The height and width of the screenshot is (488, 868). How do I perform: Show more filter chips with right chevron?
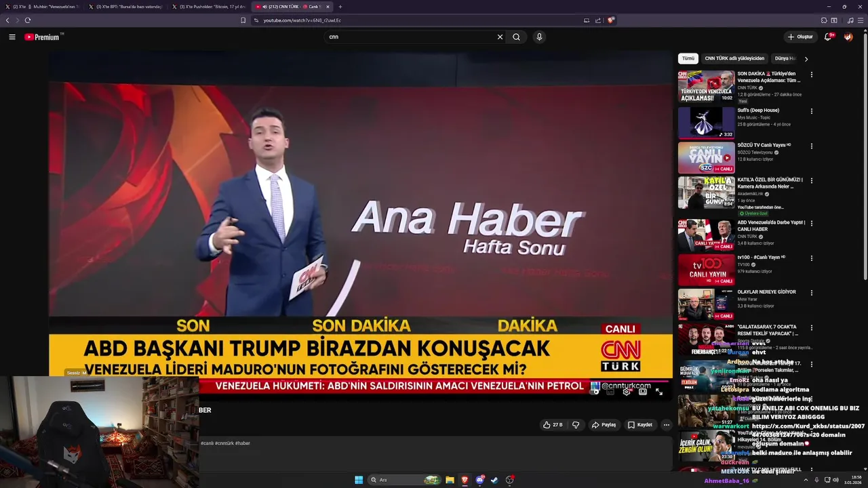(x=806, y=59)
